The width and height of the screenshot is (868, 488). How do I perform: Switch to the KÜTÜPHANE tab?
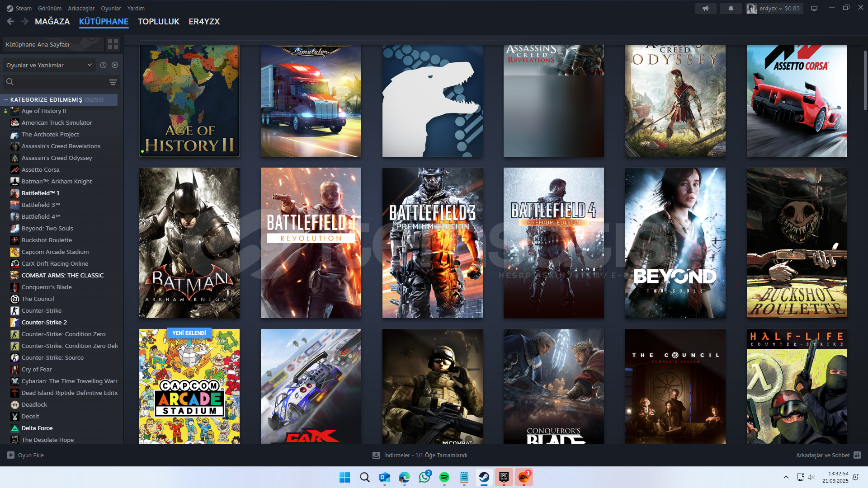[104, 21]
